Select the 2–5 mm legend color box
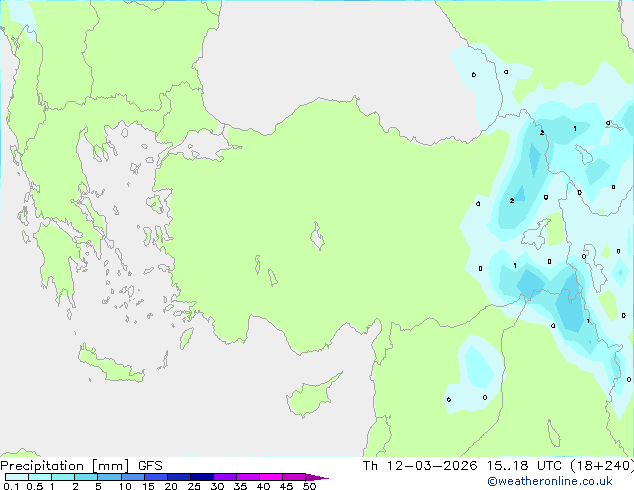This screenshot has width=634, height=490. [x=86, y=477]
